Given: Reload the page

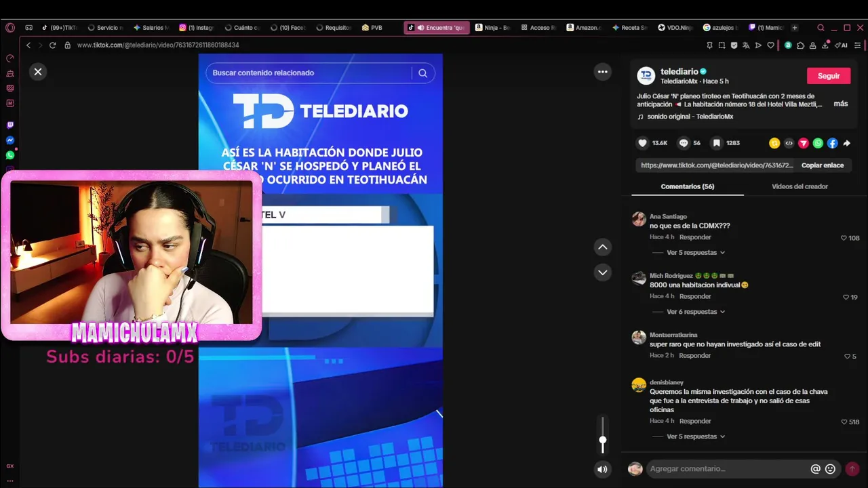Looking at the screenshot, I should point(52,45).
